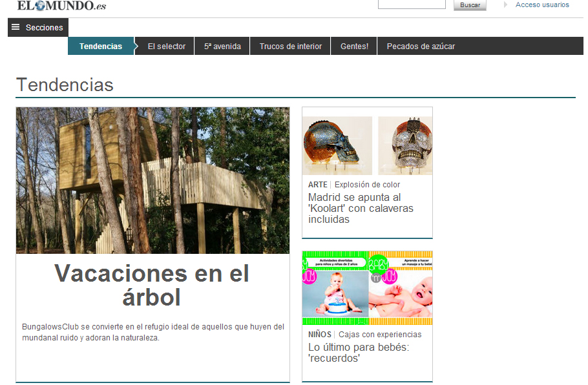Click the Buscar search button
The image size is (588, 385).
(470, 5)
